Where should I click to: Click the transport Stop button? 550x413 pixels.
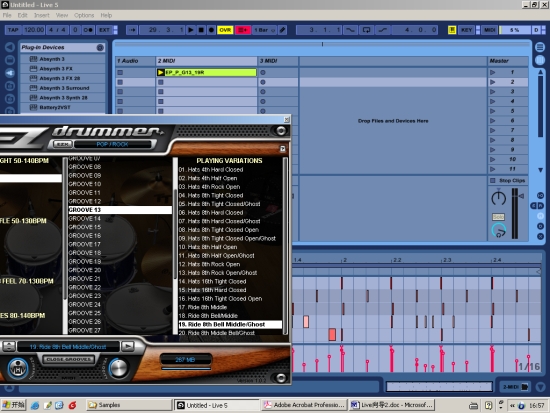(x=201, y=30)
